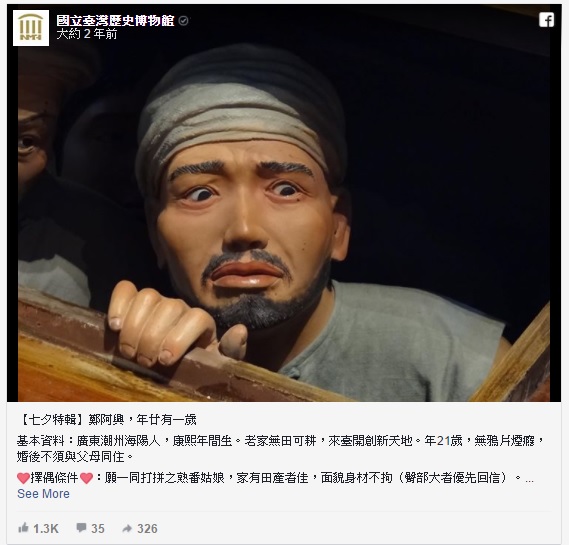Click the 基本資料 paragraph in the caption
569x545 pixels.
(280, 448)
